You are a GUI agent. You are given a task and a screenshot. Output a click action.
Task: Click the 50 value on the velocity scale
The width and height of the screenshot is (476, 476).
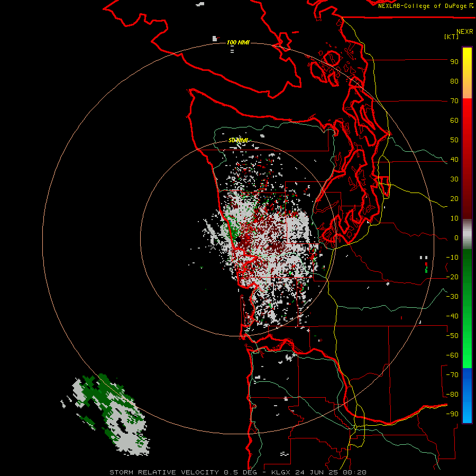click(x=454, y=140)
